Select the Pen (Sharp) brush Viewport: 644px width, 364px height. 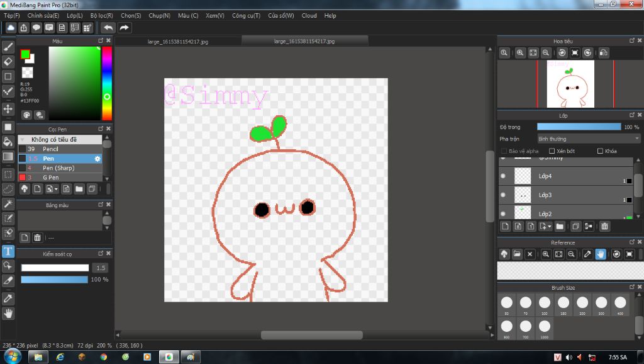(60, 168)
